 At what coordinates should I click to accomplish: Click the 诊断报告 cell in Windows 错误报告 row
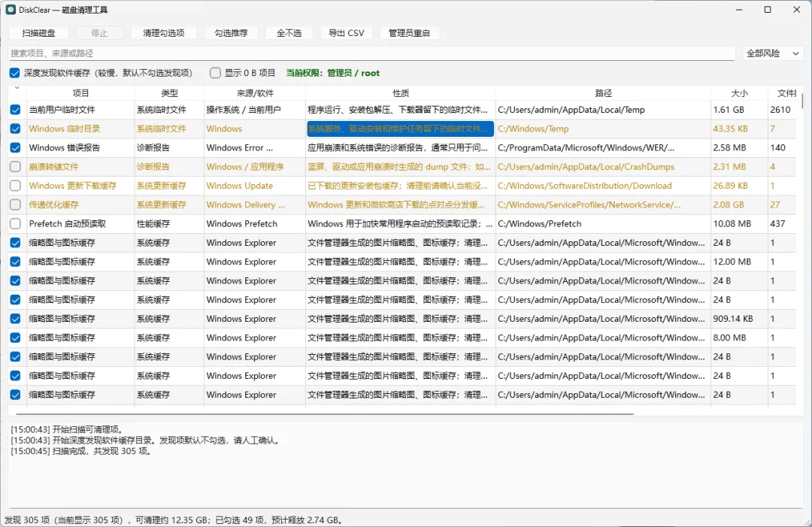[169, 147]
